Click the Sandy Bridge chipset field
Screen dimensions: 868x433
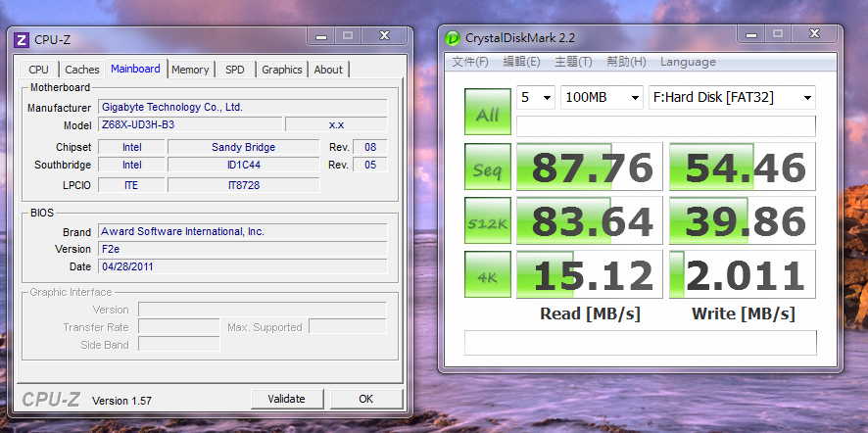(244, 147)
